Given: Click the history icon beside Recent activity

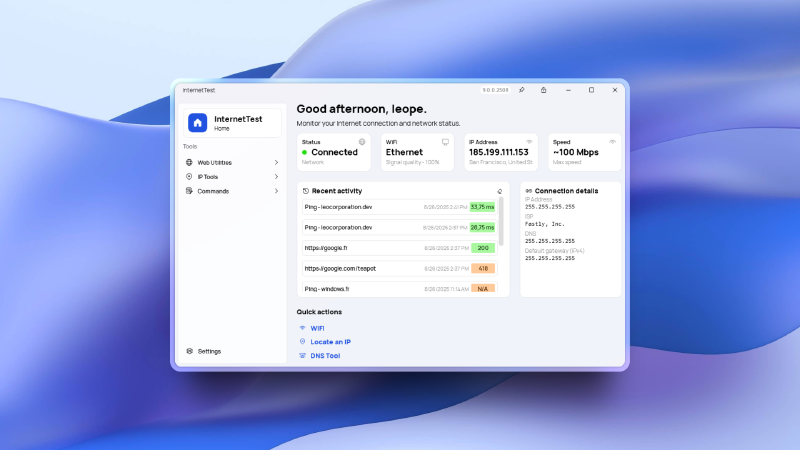Looking at the screenshot, I should point(306,191).
